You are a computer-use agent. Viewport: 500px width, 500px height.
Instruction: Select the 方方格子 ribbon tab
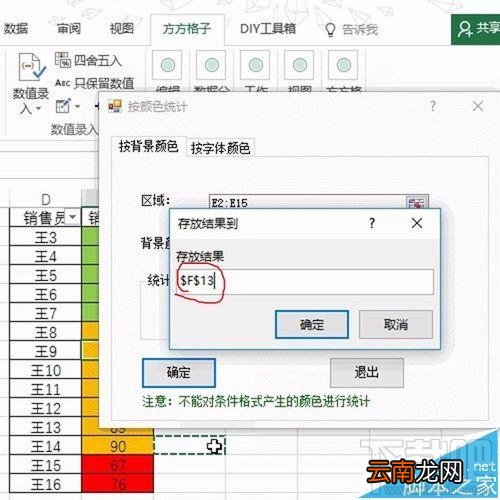click(187, 29)
